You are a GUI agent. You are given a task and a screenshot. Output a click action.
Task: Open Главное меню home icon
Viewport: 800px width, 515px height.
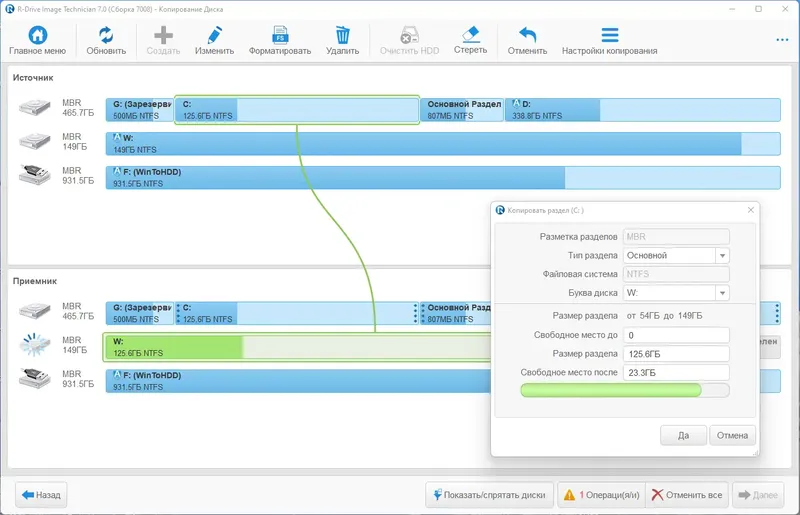[37, 35]
